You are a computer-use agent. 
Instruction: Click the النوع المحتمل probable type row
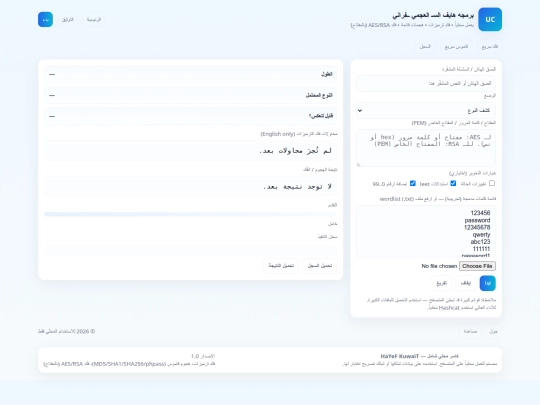coord(190,95)
